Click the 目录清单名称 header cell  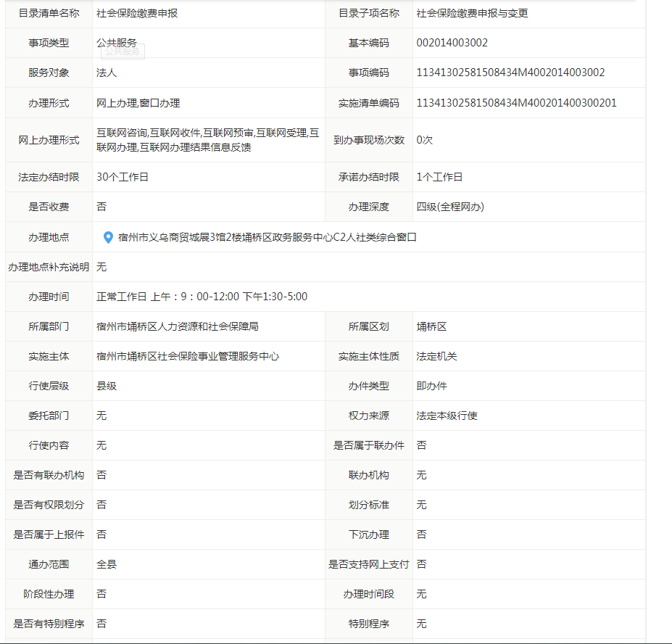[49, 13]
